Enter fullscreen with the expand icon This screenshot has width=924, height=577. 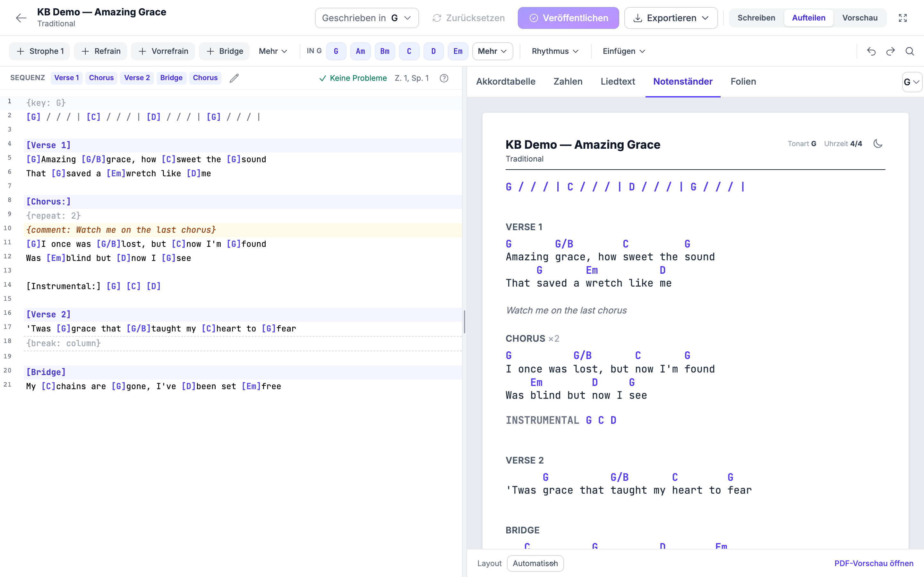tap(903, 18)
